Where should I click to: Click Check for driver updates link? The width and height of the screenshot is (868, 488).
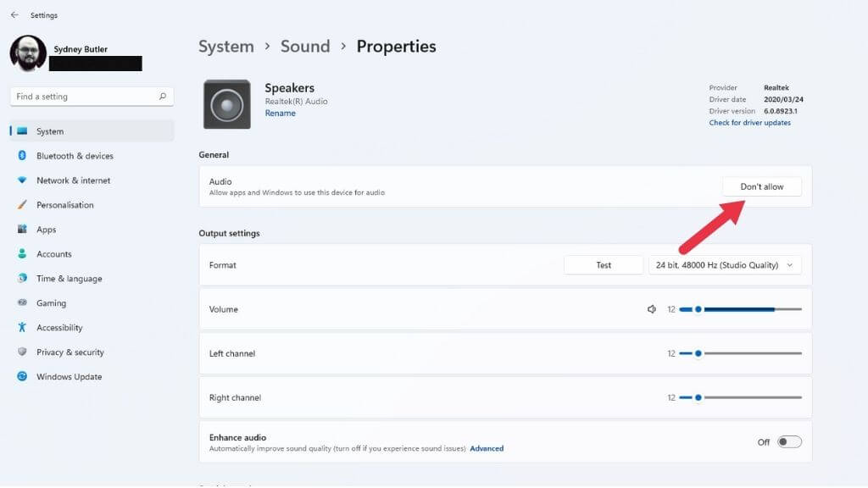point(749,123)
